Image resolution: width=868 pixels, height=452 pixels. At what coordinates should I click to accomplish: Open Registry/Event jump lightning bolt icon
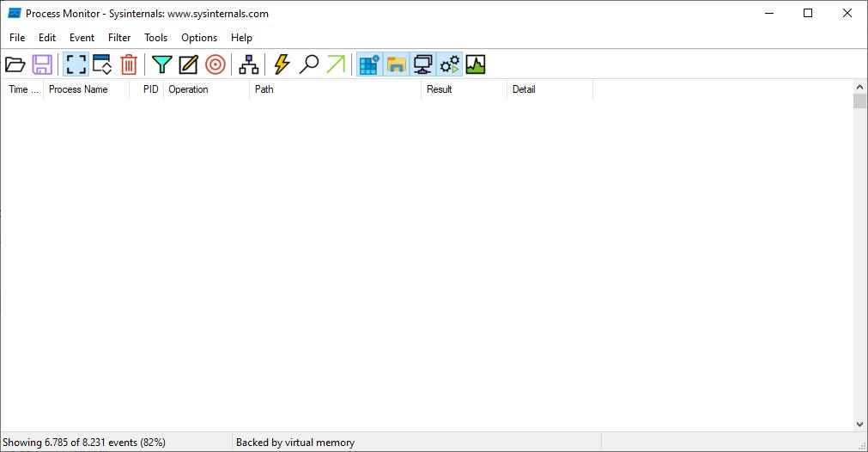point(282,64)
